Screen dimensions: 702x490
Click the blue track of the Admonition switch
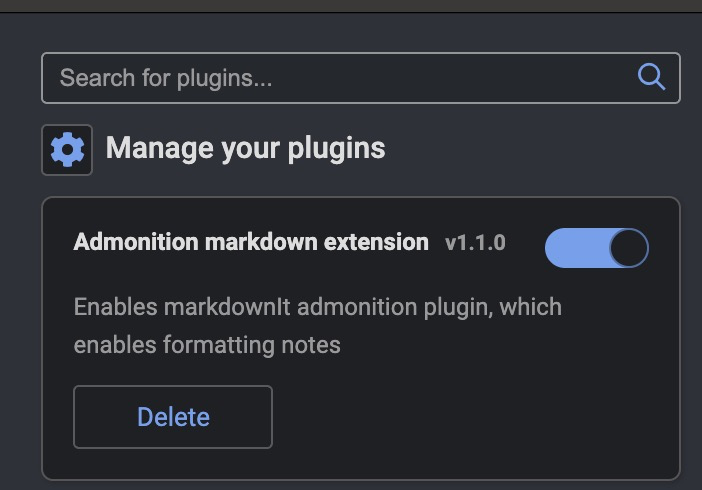coord(572,248)
